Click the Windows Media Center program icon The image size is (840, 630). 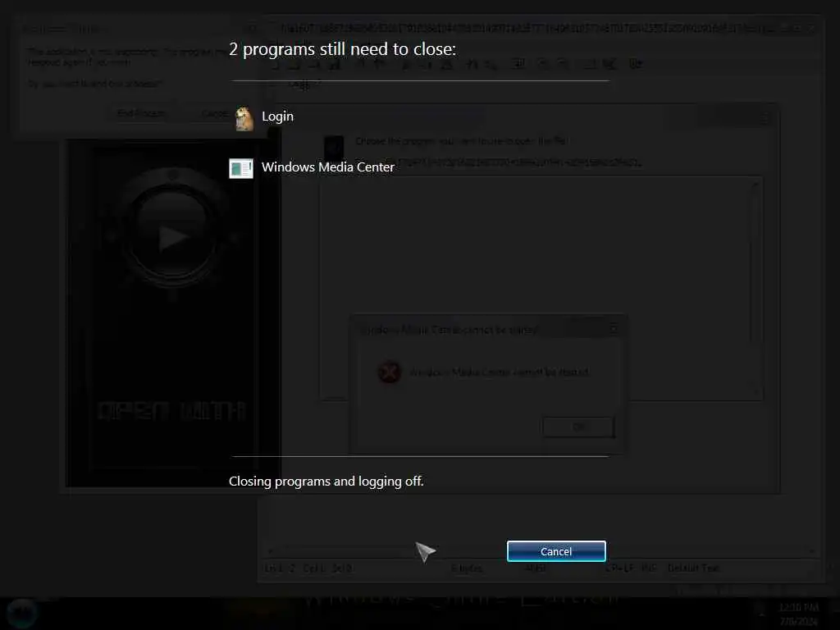[x=241, y=169]
